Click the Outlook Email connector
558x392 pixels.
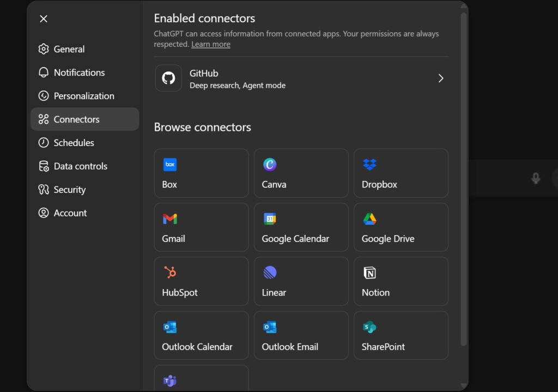[x=301, y=335]
